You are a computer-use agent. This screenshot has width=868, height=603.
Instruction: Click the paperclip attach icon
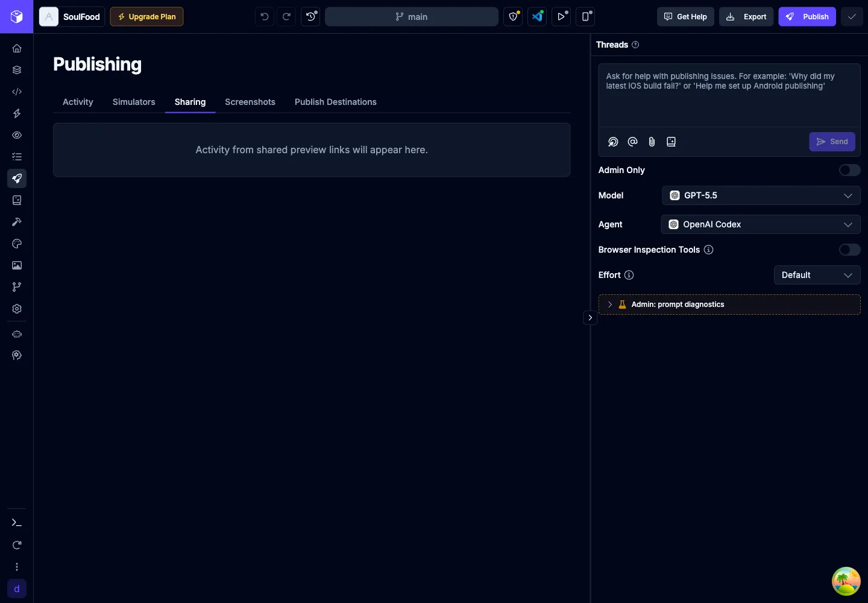(x=652, y=142)
